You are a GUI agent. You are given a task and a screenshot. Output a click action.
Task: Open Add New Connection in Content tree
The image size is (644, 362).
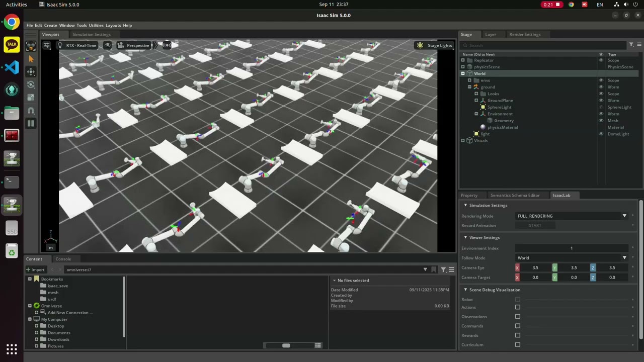[70, 313]
